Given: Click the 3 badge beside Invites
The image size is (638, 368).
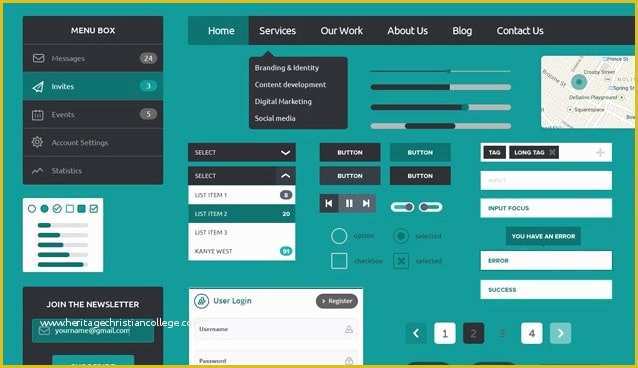Looking at the screenshot, I should pyautogui.click(x=148, y=86).
